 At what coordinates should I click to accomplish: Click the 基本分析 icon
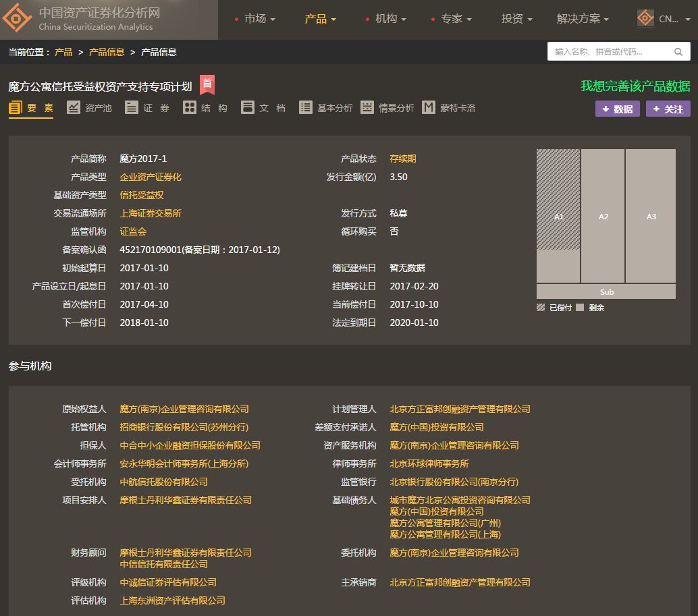point(305,108)
